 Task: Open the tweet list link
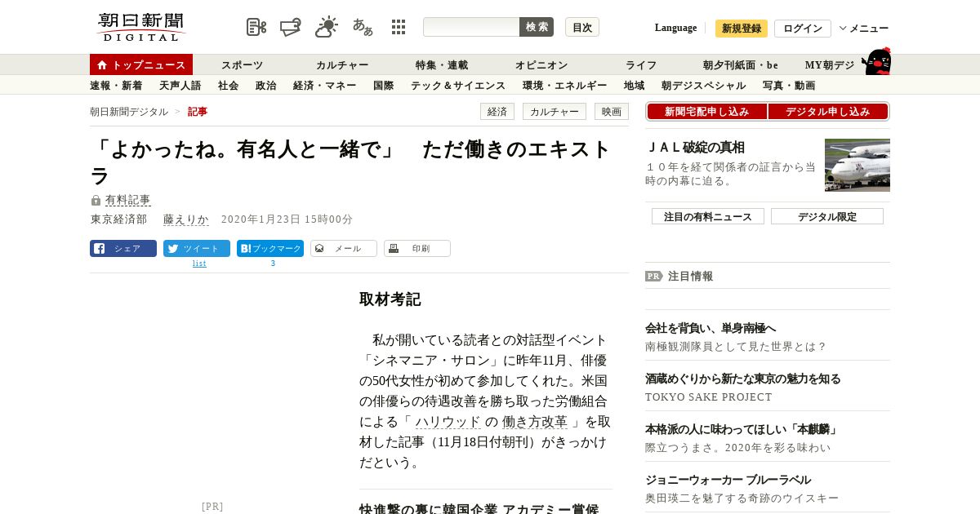(x=199, y=264)
